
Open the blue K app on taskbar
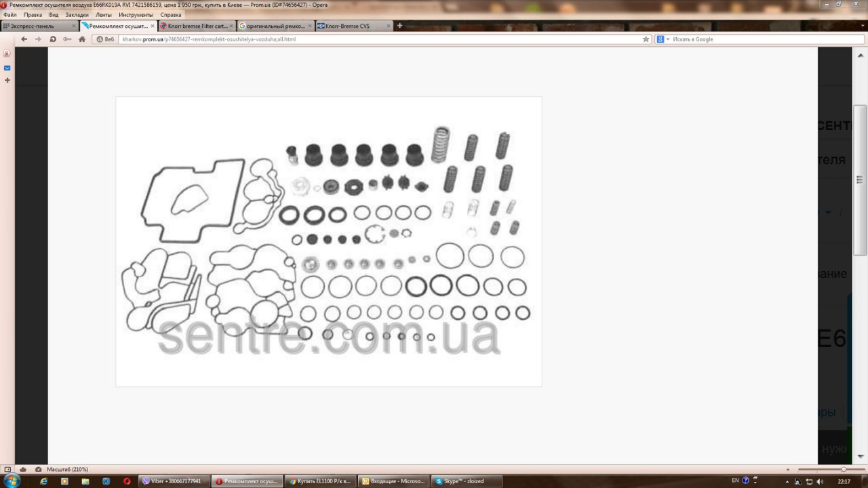tap(106, 481)
